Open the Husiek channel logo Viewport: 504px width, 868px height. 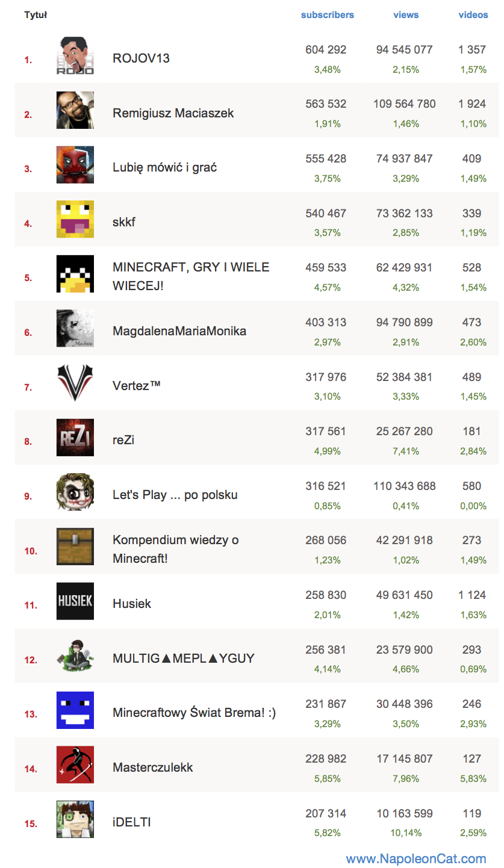click(75, 601)
